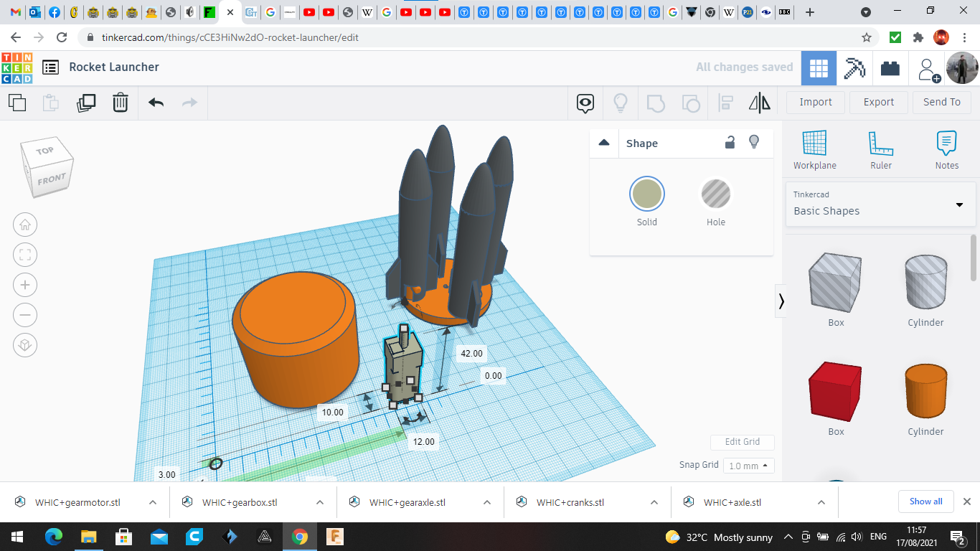Select the Mirror tool icon
The image size is (980, 551).
click(759, 103)
